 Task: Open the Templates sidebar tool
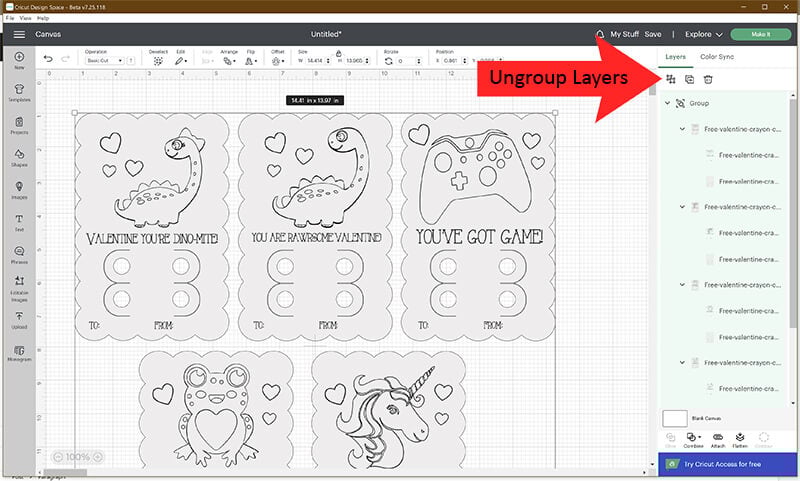19,92
